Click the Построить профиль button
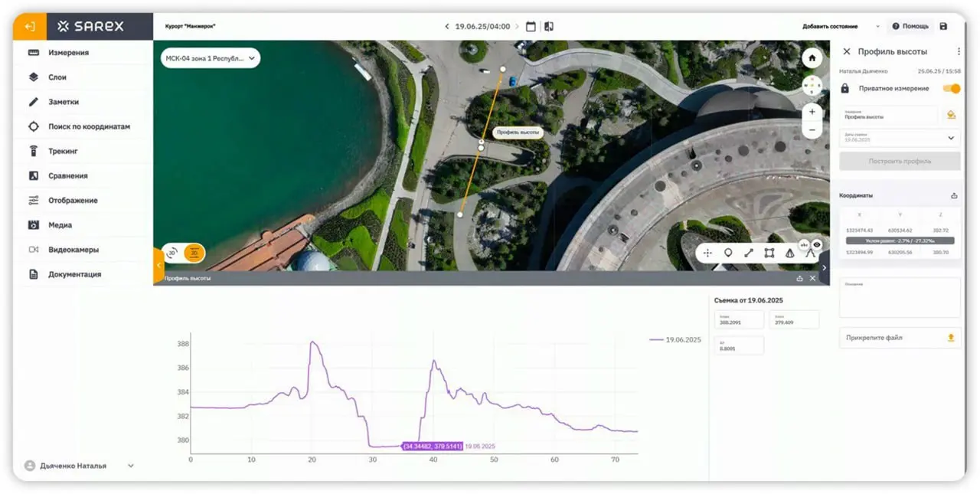The width and height of the screenshot is (980, 494). tap(900, 162)
